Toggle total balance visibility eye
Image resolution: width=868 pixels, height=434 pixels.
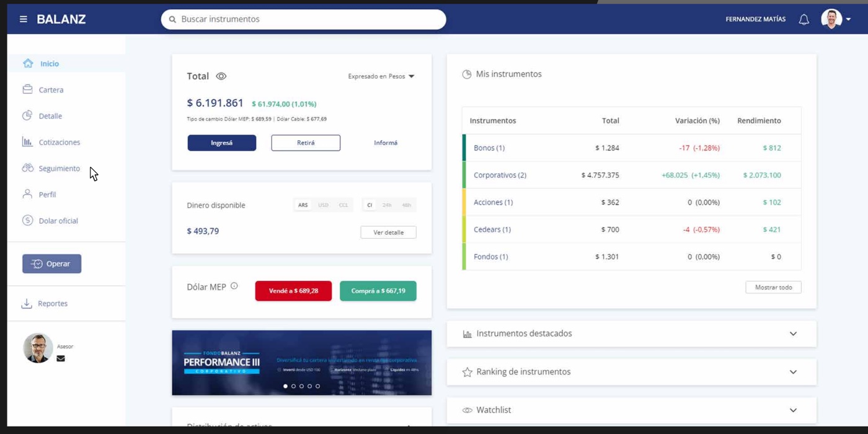[221, 76]
